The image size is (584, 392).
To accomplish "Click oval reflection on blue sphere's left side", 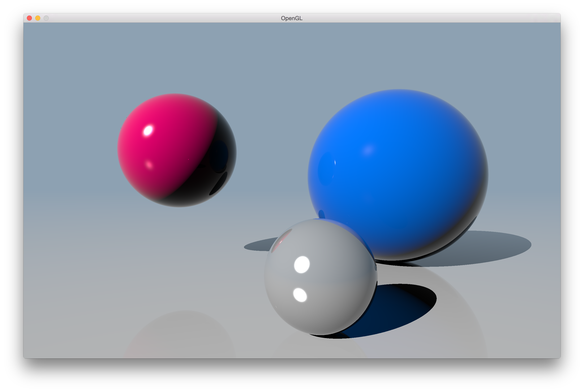I will tap(326, 170).
